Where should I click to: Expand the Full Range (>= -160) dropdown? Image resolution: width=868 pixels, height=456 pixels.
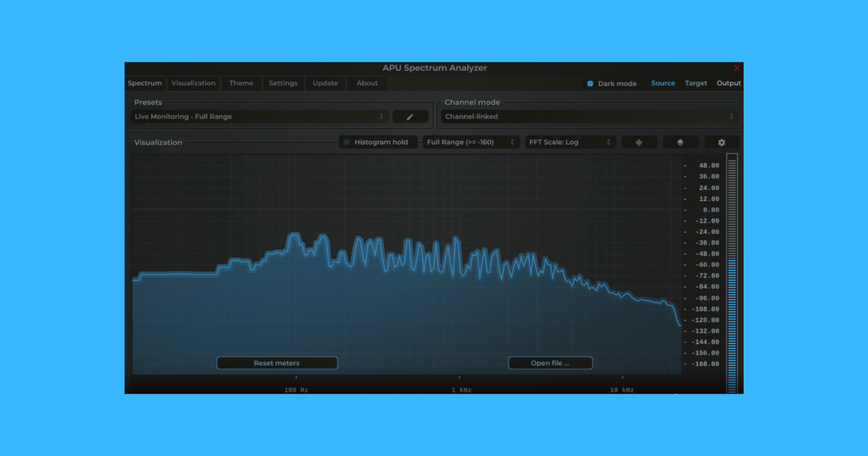[x=471, y=143]
